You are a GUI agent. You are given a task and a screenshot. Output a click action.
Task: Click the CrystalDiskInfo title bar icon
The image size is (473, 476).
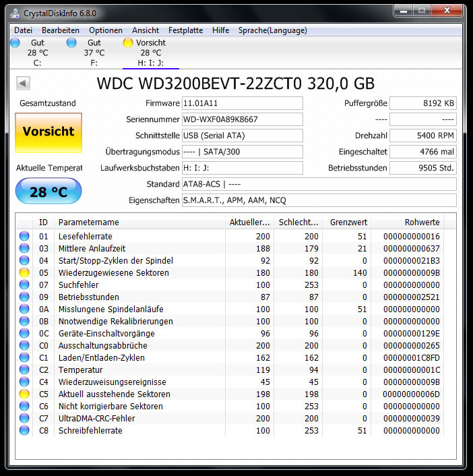click(x=15, y=13)
